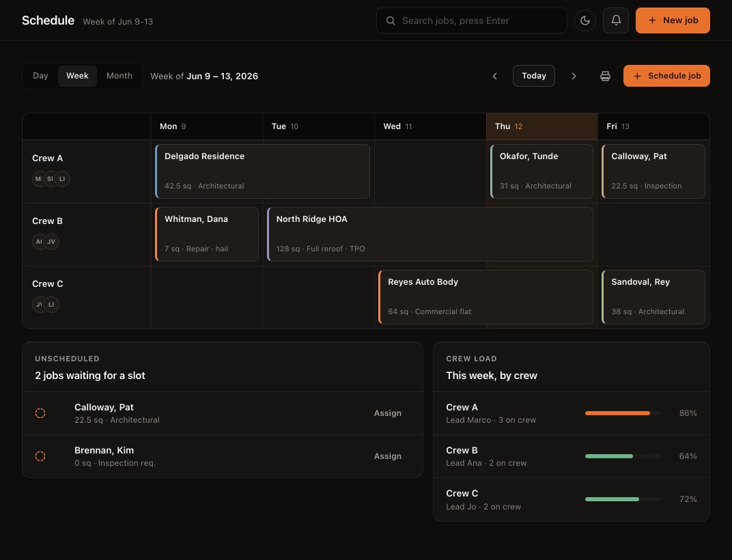Open the Sandoval, Rey job card

pyautogui.click(x=653, y=297)
